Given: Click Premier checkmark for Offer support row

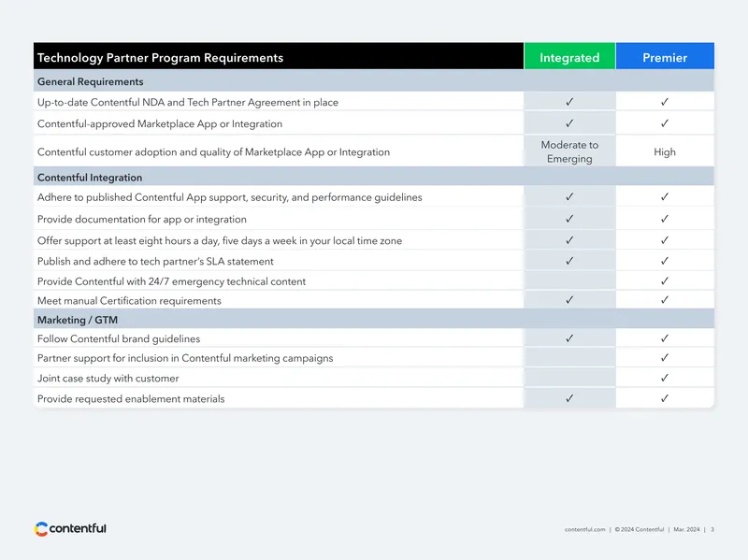Looking at the screenshot, I should point(665,240).
